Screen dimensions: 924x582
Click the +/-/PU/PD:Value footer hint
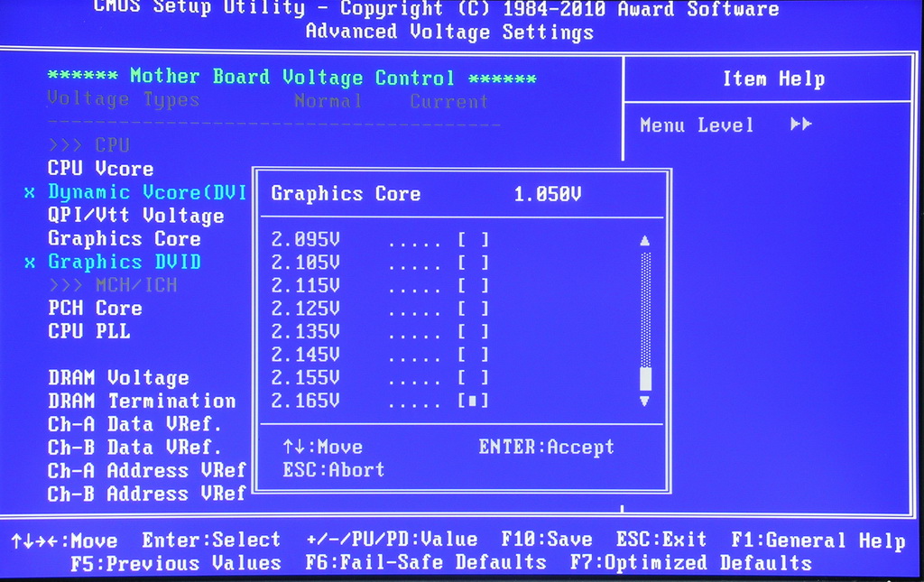click(x=392, y=539)
